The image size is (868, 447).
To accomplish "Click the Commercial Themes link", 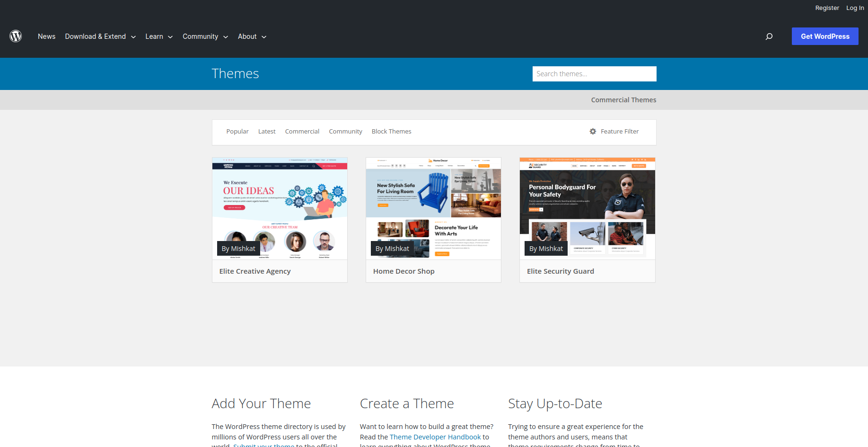I will 623,100.
